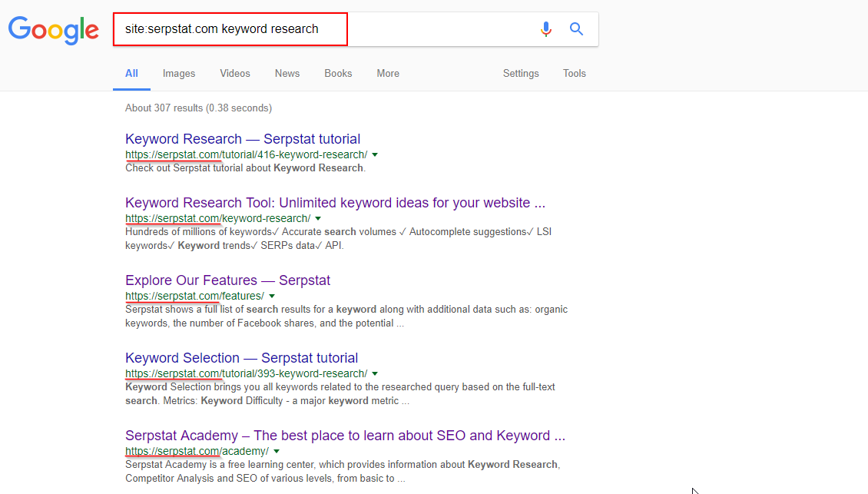Expand arrow next to tutorial/393-keyword-research URL
The image size is (868, 494).
(x=375, y=374)
